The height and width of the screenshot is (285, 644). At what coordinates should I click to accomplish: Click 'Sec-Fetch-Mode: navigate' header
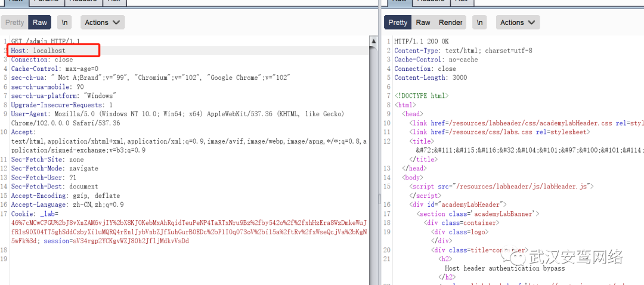[x=55, y=168]
